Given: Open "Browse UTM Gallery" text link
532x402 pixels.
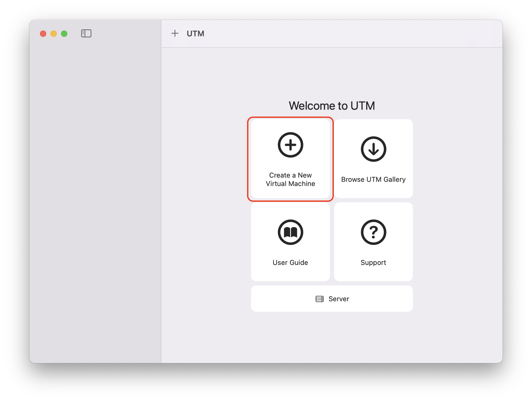Looking at the screenshot, I should coord(373,179).
